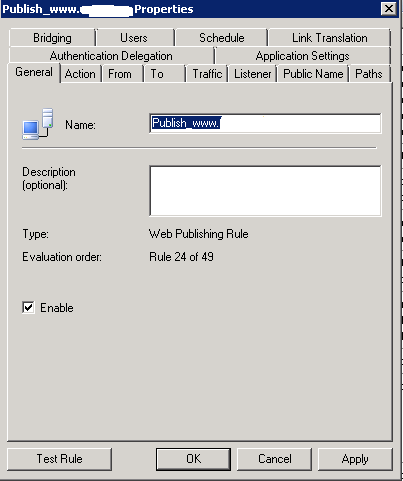Show the Traffic tab

tap(207, 74)
